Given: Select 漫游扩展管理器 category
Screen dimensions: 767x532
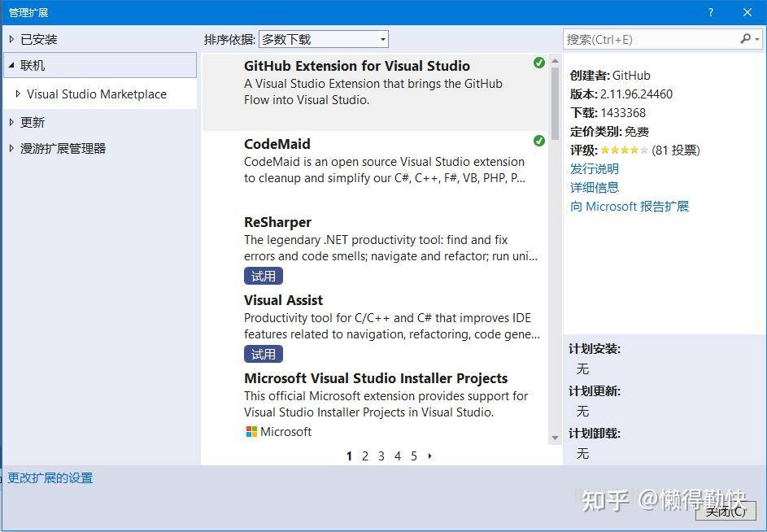Looking at the screenshot, I should click(63, 148).
